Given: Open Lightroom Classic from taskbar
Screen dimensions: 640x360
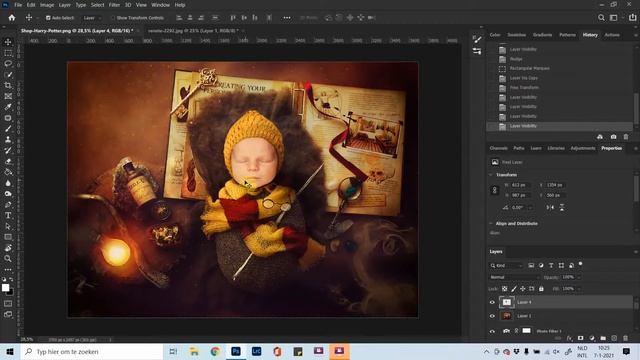Looking at the screenshot, I should [256, 351].
